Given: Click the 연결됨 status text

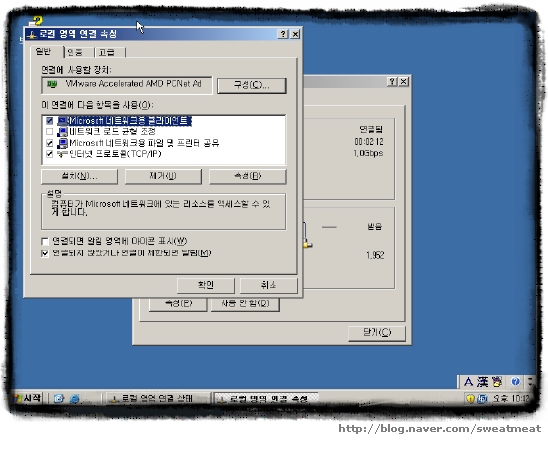Looking at the screenshot, I should point(371,130).
